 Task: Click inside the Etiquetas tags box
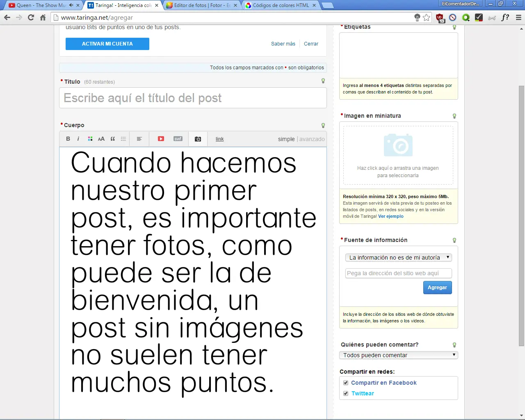399,55
